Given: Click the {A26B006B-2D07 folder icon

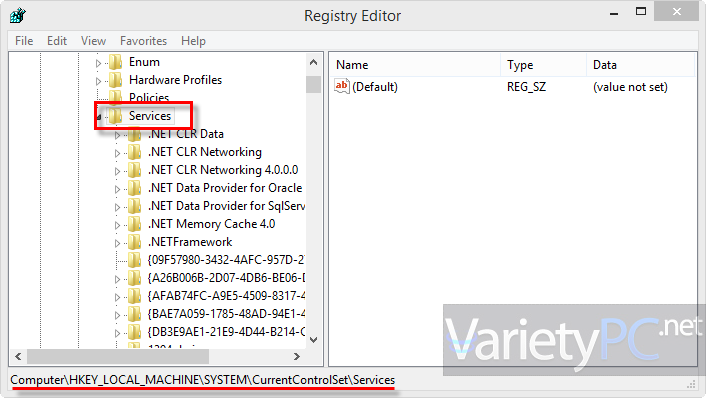Looking at the screenshot, I should [134, 278].
